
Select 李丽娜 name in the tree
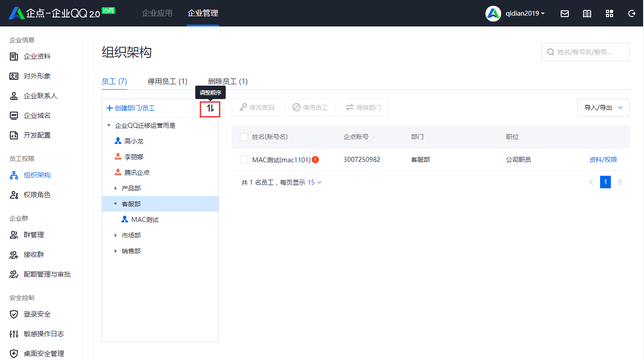134,157
